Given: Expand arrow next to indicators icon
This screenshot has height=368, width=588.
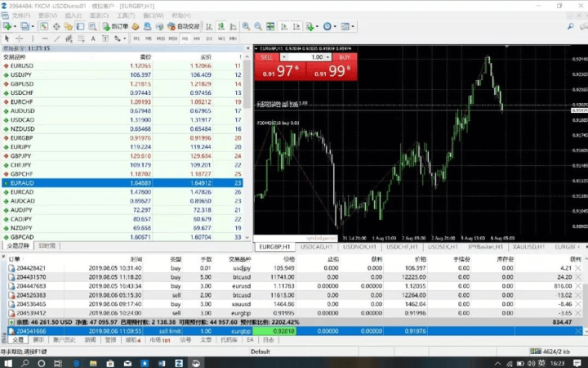Looking at the screenshot, I should [x=317, y=26].
